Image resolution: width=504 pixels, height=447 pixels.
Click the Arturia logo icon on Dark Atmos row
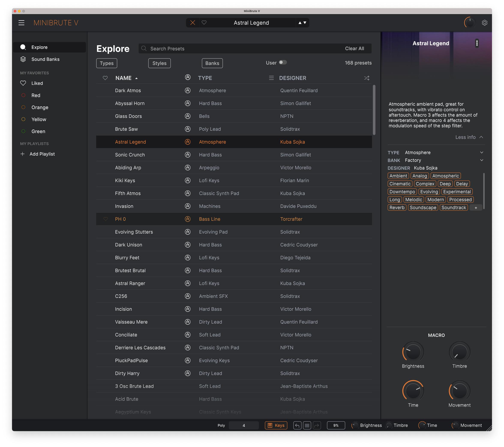pos(188,90)
